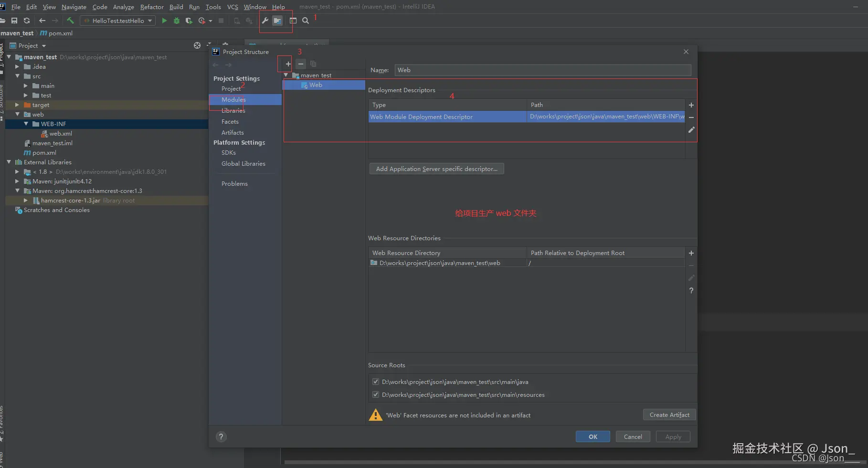Select the Project entry under Project Settings
Viewport: 868px width, 468px height.
(x=231, y=88)
